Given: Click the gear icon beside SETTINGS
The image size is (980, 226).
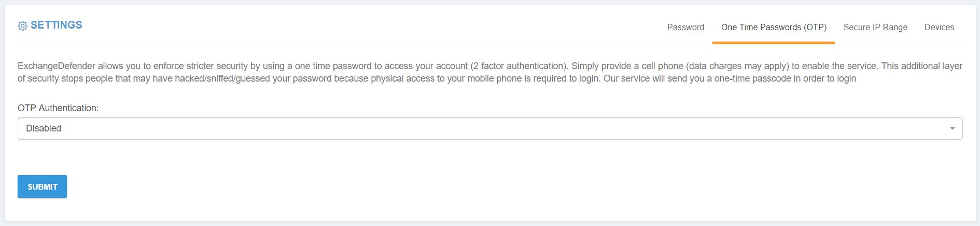Looking at the screenshot, I should pyautogui.click(x=22, y=25).
